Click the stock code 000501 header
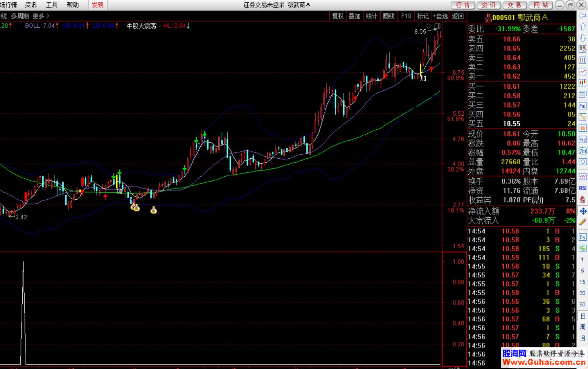Image resolution: width=588 pixels, height=369 pixels. (503, 18)
